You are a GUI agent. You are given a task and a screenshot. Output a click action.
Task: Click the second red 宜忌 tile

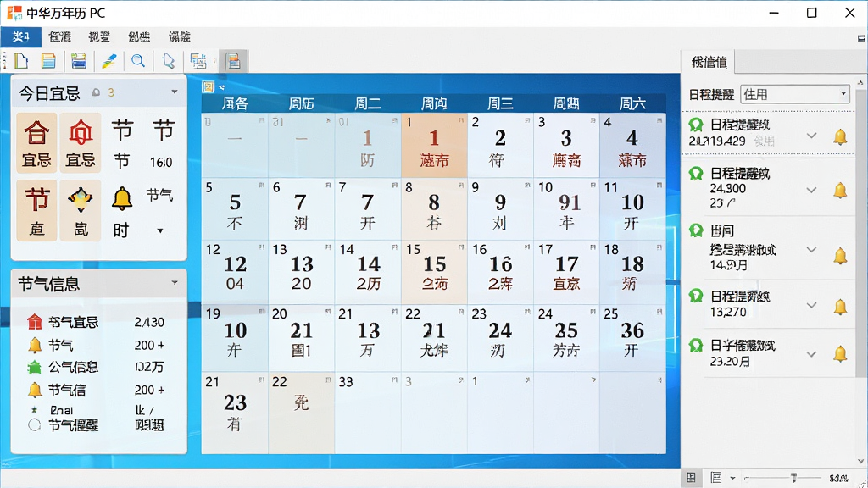tap(81, 143)
